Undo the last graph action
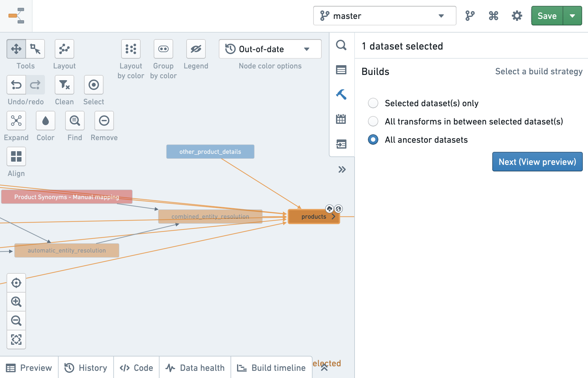The height and width of the screenshot is (378, 588). click(x=16, y=85)
